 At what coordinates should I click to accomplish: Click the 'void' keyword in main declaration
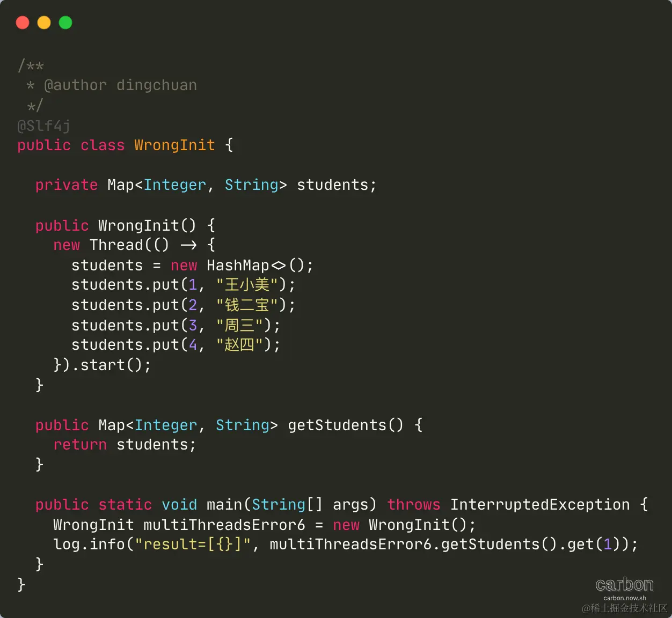(179, 505)
